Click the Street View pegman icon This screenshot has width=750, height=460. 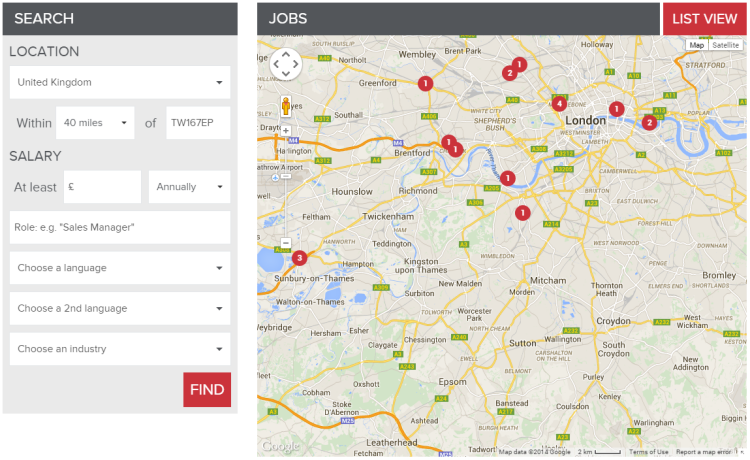click(286, 106)
